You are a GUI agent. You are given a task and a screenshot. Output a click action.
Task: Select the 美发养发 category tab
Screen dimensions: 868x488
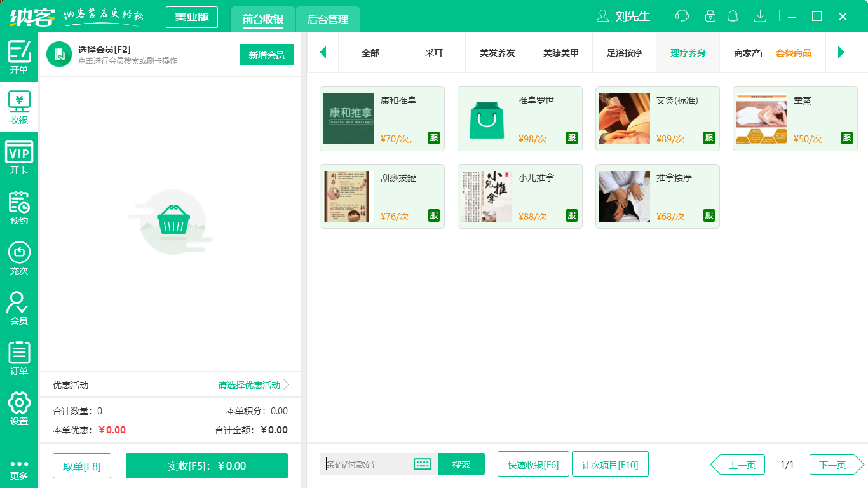pos(498,53)
